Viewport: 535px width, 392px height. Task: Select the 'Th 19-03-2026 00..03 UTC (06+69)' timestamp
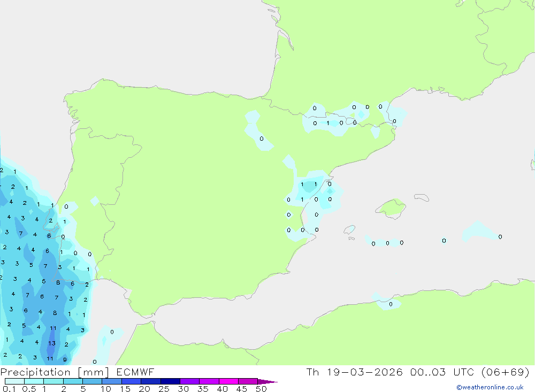[x=418, y=372]
